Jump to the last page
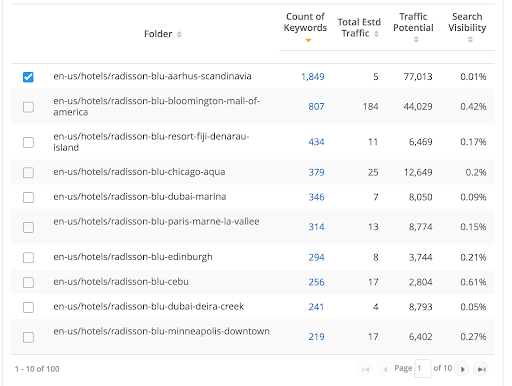This screenshot has width=512, height=386. click(481, 369)
